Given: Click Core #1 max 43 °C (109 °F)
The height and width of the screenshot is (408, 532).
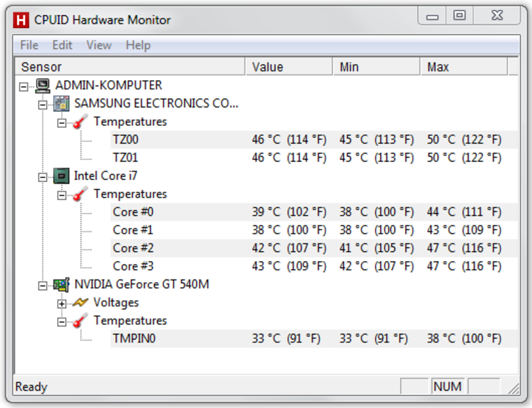Looking at the screenshot, I should pos(464,230).
